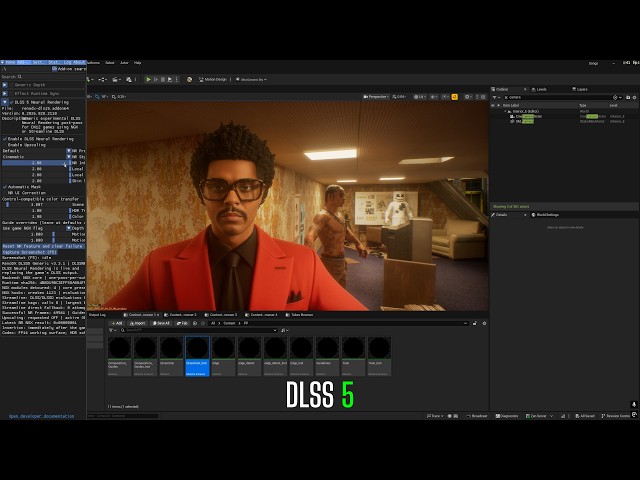The height and width of the screenshot is (480, 640).
Task: Click the Outliner settings gear icon
Action: tap(634, 98)
